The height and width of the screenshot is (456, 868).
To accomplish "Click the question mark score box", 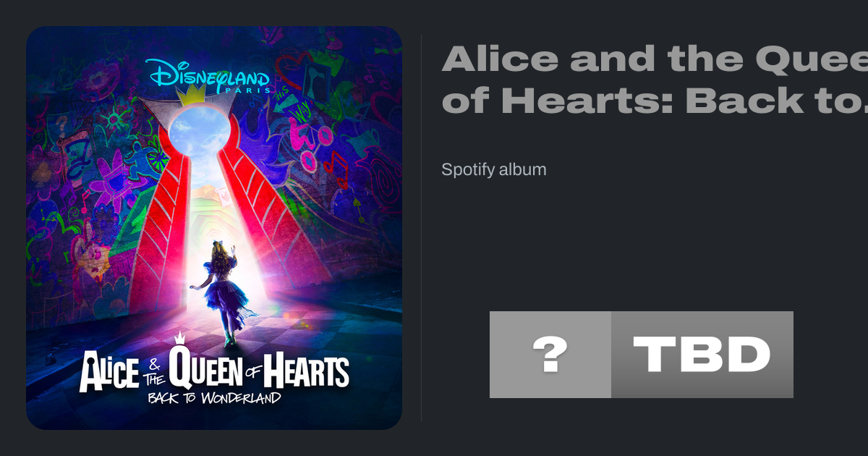I will click(550, 355).
